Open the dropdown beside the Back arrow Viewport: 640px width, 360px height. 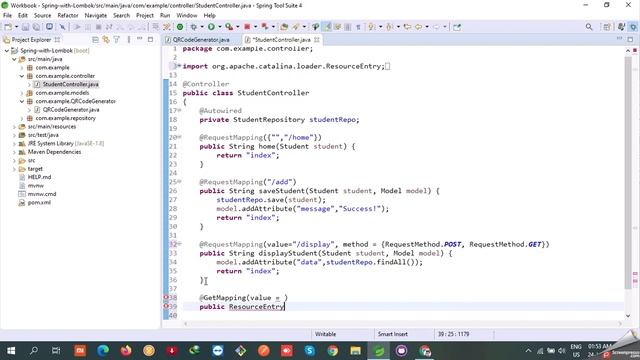(x=427, y=27)
